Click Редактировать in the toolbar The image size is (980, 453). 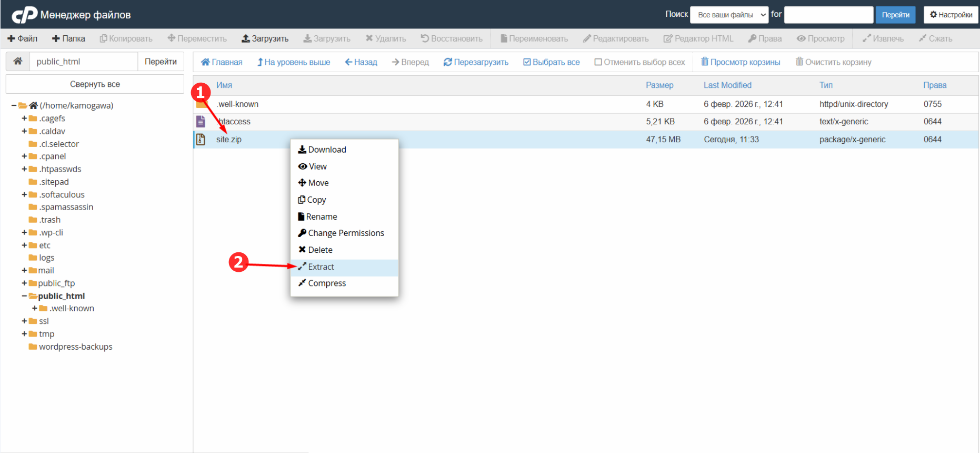pyautogui.click(x=616, y=38)
